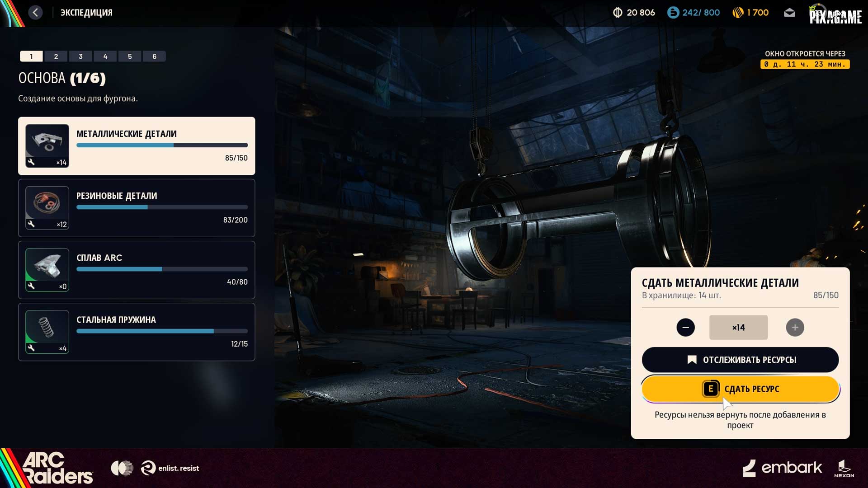
Task: Increase quantity with the plus button
Action: 795,327
